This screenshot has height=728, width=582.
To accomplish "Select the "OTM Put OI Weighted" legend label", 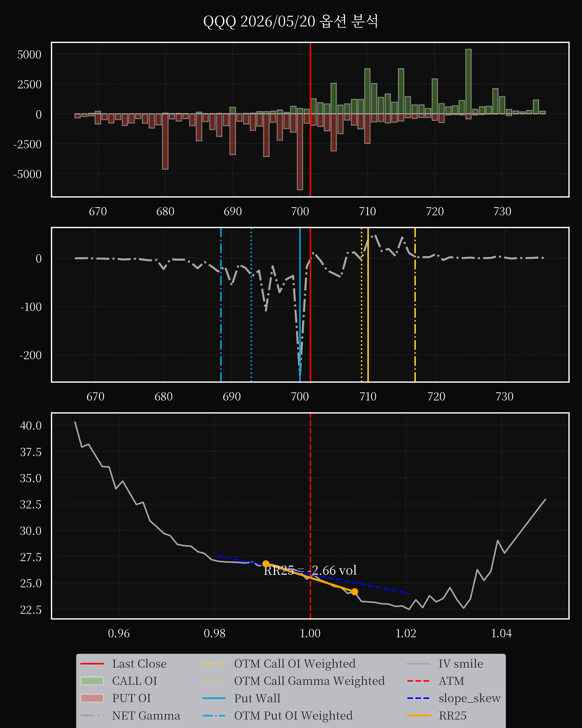I will click(293, 716).
